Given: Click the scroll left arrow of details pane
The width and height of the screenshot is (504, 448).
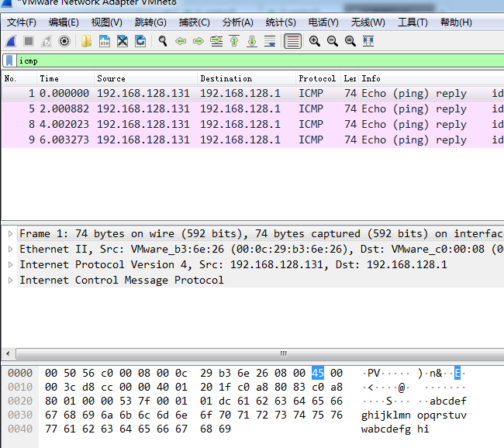Looking at the screenshot, I should pyautogui.click(x=8, y=353).
